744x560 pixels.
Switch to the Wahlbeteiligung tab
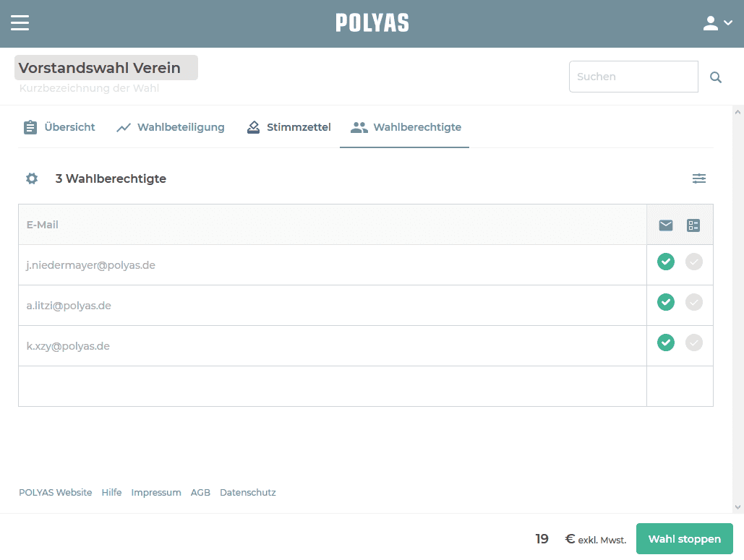click(171, 127)
